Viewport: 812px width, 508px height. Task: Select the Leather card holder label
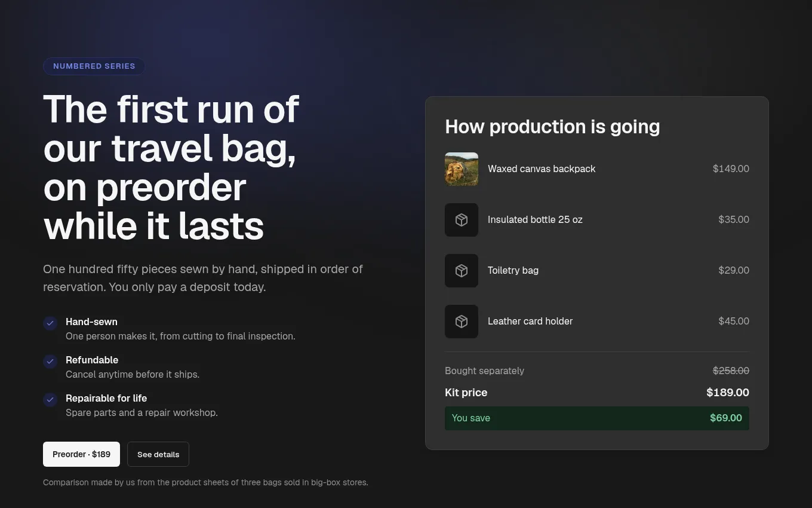tap(530, 322)
